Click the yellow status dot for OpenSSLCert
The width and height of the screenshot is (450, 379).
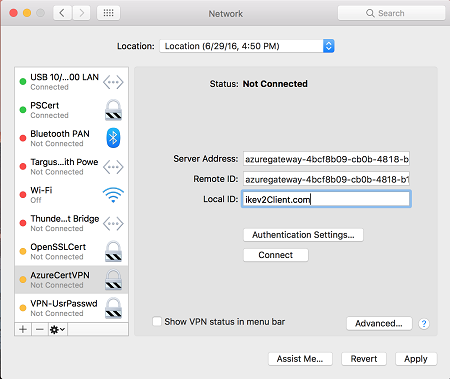23,251
